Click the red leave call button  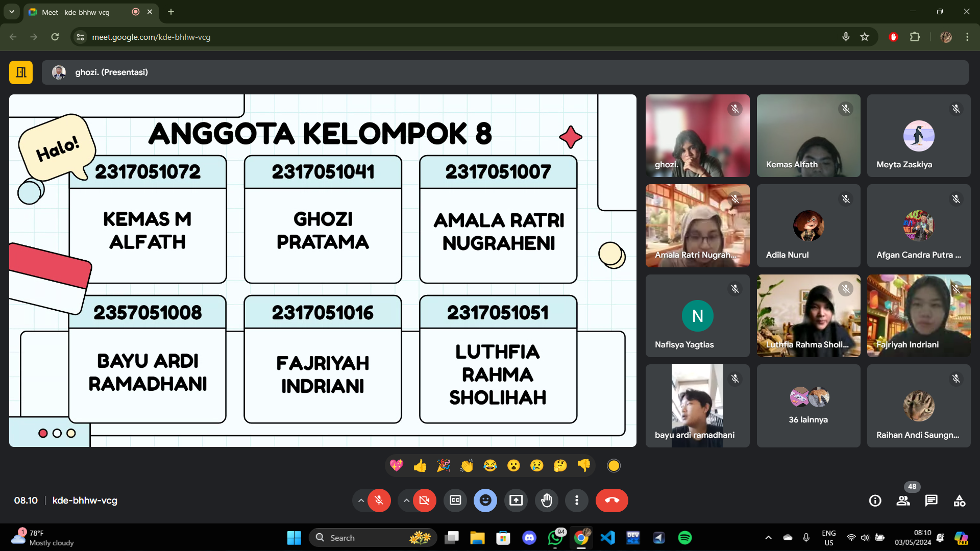[611, 500]
